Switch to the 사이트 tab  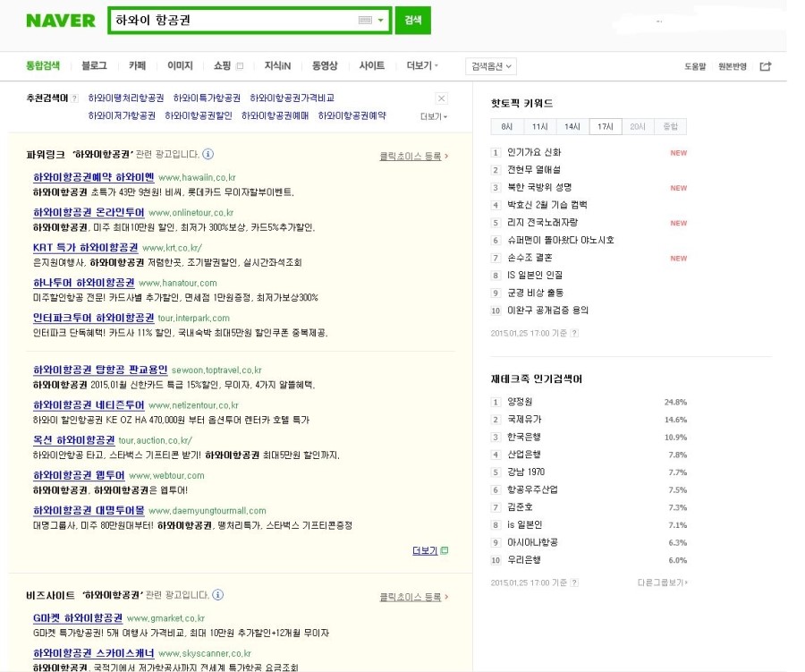click(x=372, y=65)
